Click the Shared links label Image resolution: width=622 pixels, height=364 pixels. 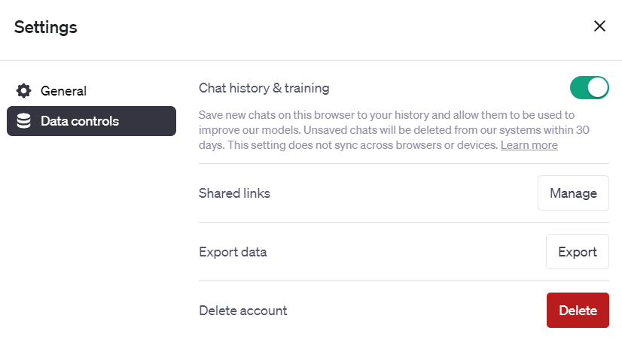point(234,193)
